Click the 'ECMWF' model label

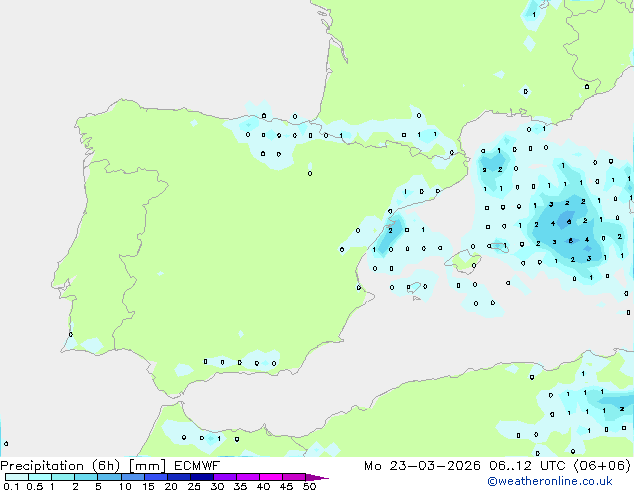(197, 466)
